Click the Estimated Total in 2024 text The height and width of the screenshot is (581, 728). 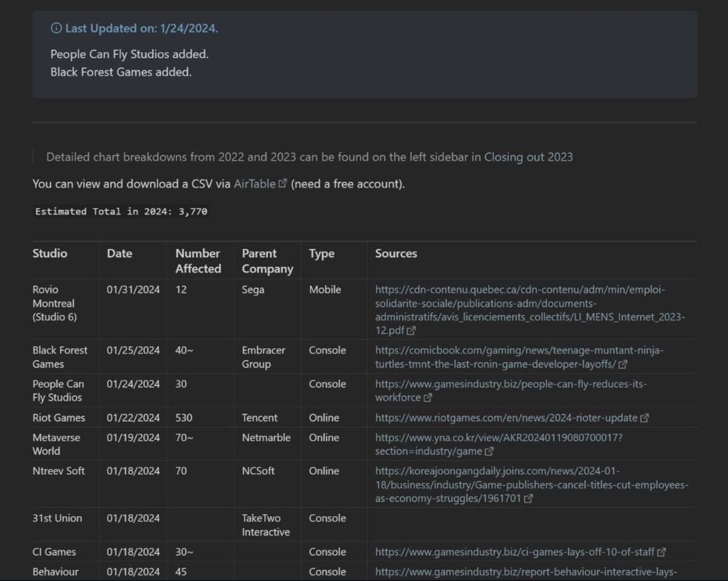click(121, 212)
